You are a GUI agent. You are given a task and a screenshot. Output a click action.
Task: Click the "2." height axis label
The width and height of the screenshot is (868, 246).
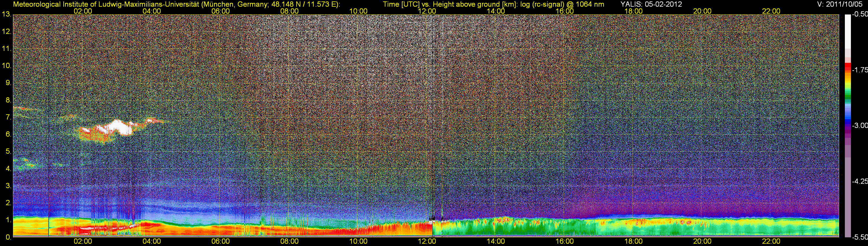[x=8, y=203]
